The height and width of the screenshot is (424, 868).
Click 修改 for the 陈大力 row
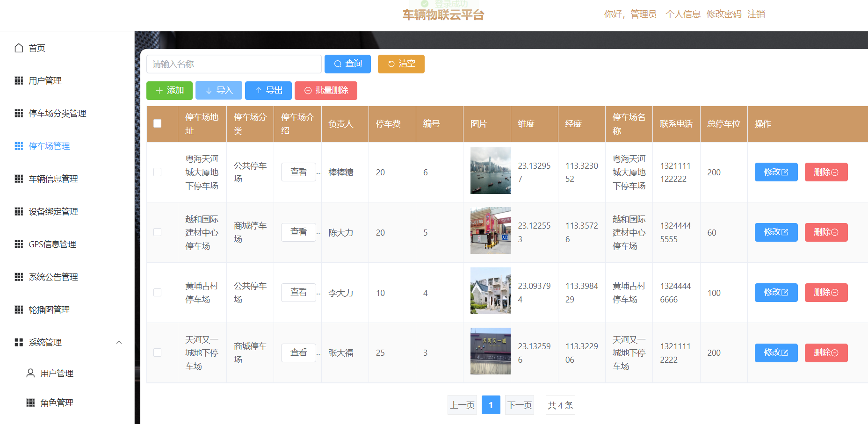[x=776, y=232]
